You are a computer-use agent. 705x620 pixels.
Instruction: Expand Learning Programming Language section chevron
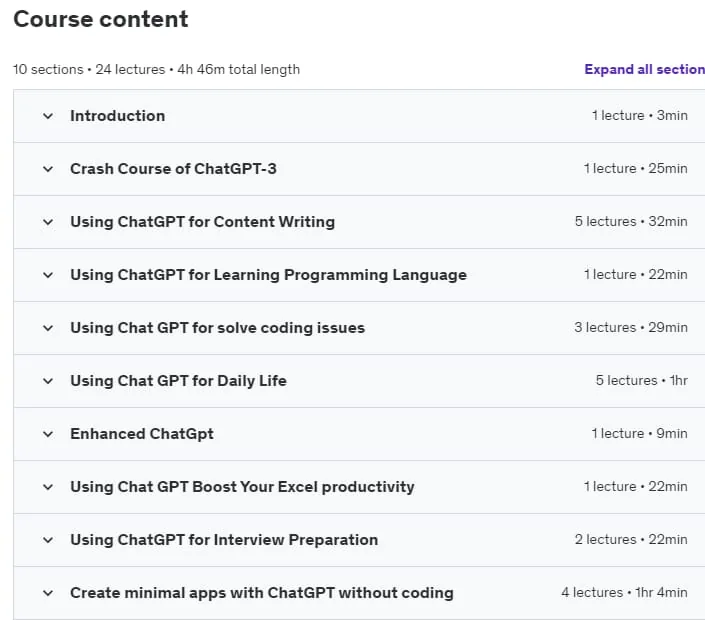click(x=48, y=275)
